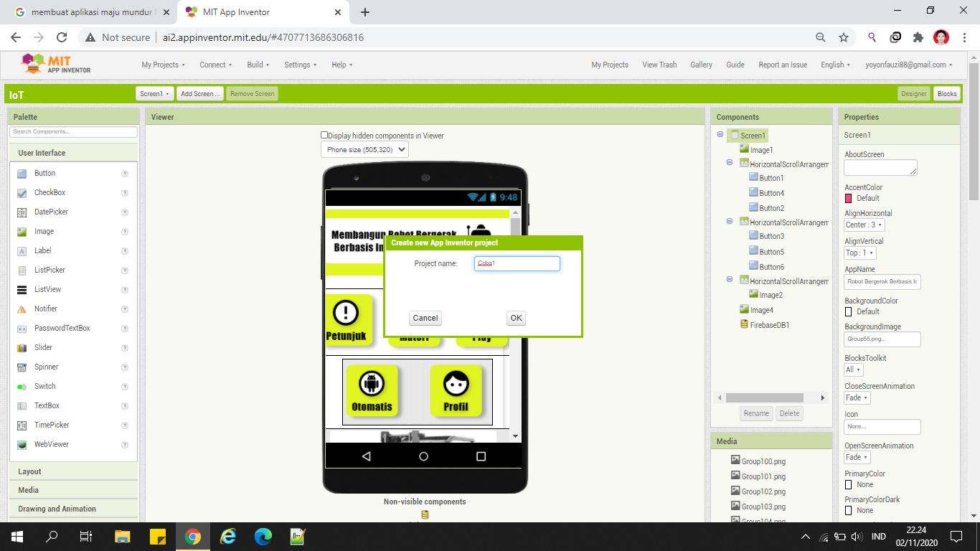
Task: Click the Profil face icon in viewer
Action: tap(456, 383)
